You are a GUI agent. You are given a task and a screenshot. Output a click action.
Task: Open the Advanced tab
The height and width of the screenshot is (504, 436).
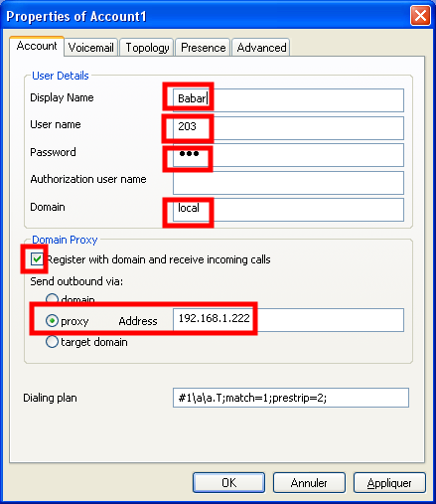pos(261,48)
